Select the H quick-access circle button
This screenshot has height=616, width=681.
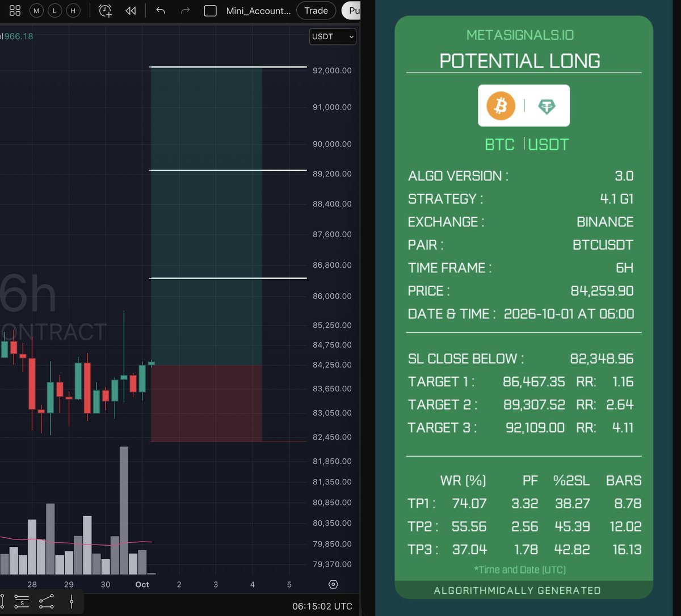click(73, 11)
